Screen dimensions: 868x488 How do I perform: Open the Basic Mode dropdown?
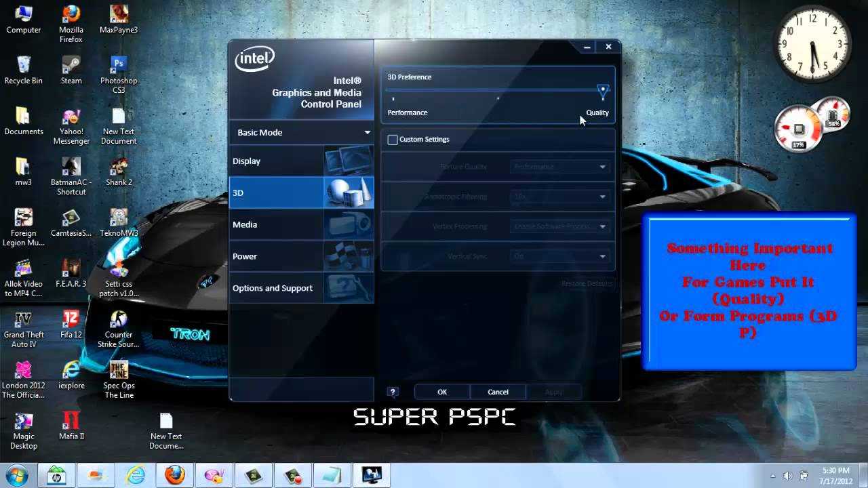[302, 132]
